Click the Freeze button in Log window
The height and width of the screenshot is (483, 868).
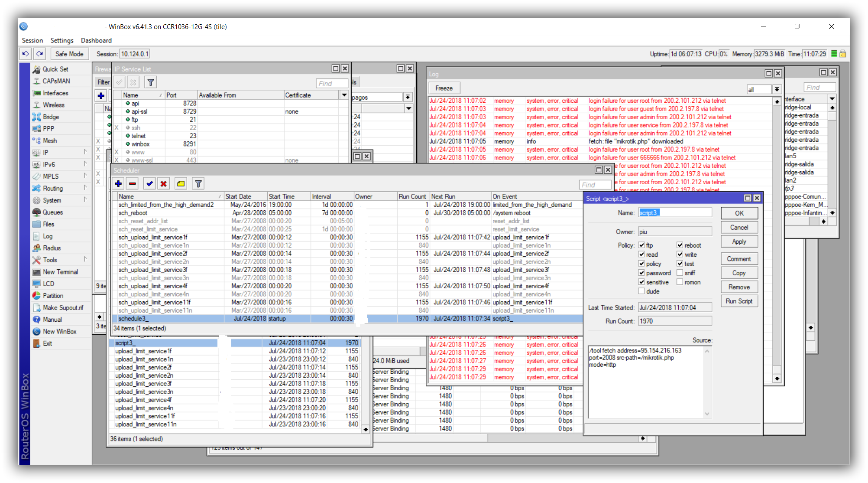coord(444,88)
